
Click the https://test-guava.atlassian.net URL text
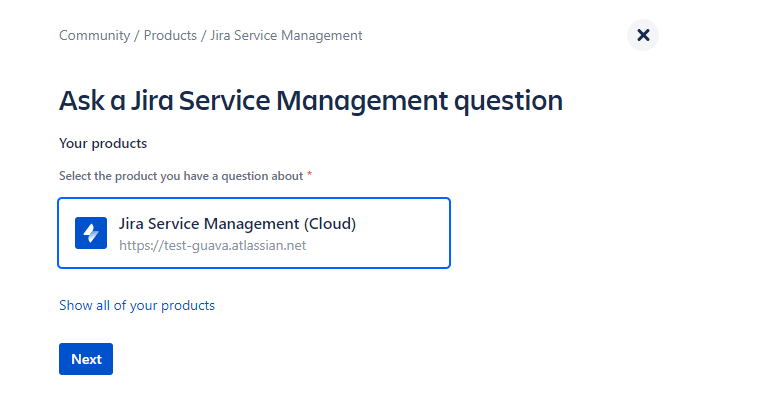(213, 245)
